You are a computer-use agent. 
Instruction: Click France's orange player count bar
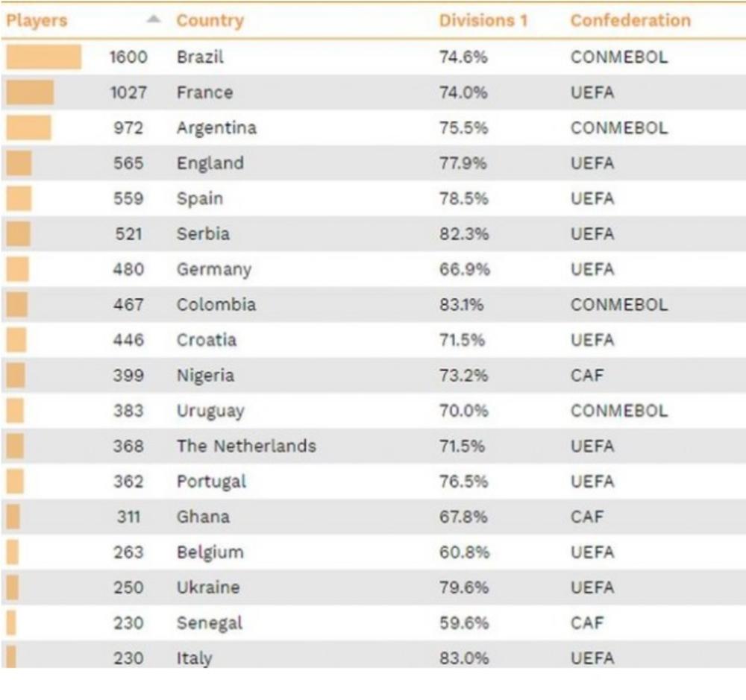click(x=31, y=92)
